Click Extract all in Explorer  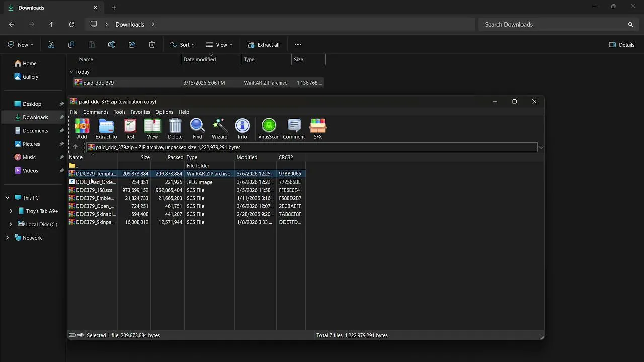[x=263, y=45]
